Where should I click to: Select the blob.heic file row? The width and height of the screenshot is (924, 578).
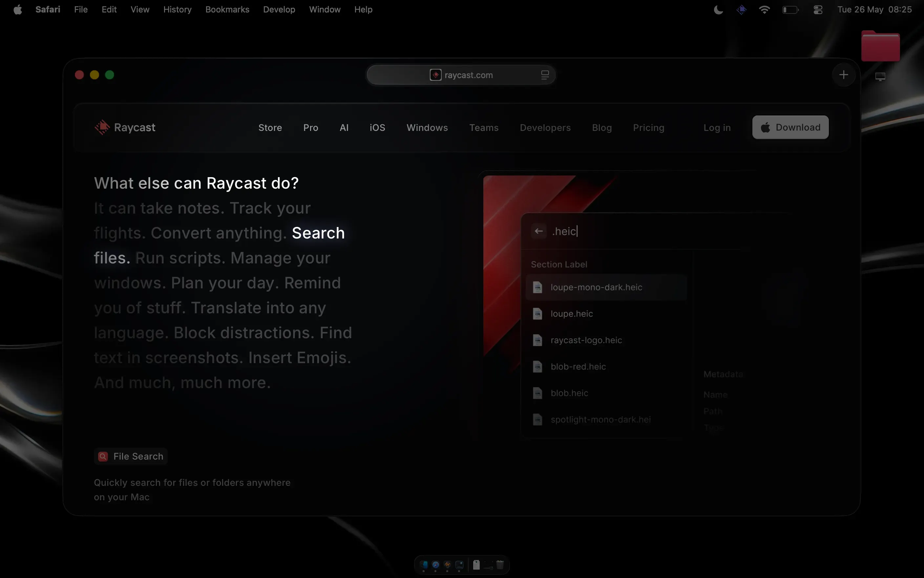point(606,393)
